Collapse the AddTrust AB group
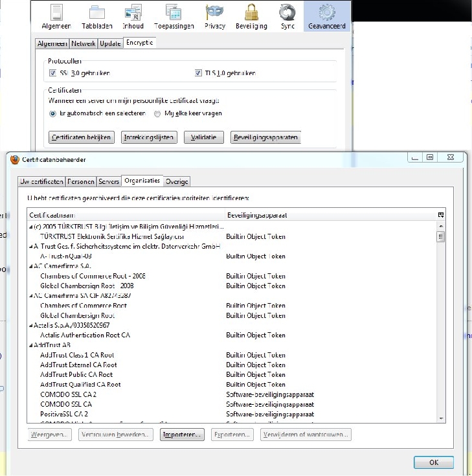The image size is (472, 476). [x=30, y=345]
